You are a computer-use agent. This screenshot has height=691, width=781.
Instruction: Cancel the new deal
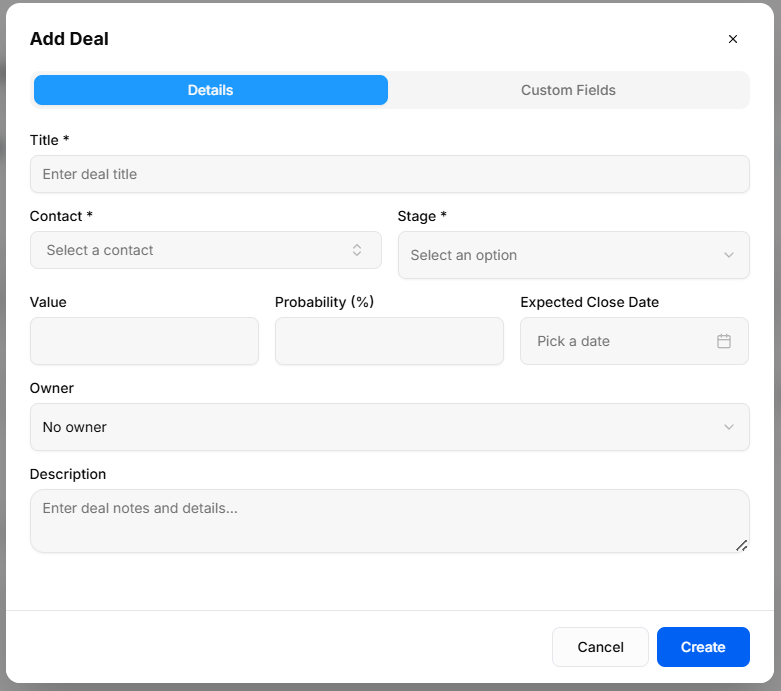click(600, 647)
